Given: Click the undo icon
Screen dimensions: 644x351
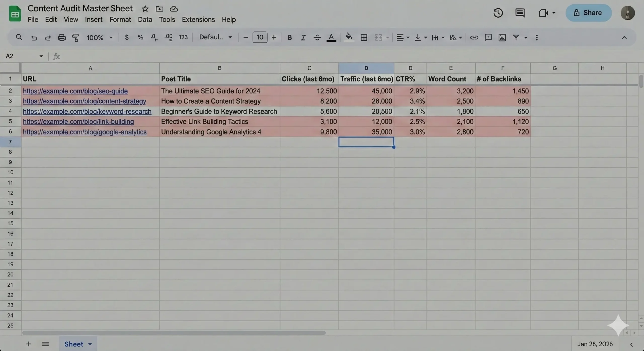Looking at the screenshot, I should click(x=34, y=37).
